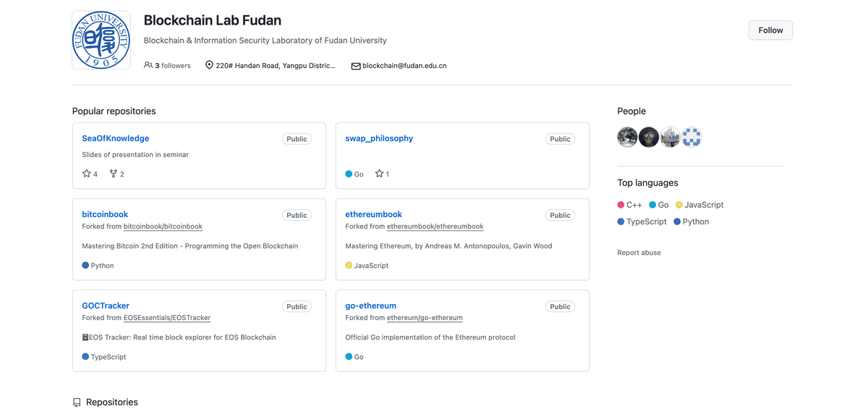Click the People heading
This screenshot has height=417, width=868.
[631, 111]
